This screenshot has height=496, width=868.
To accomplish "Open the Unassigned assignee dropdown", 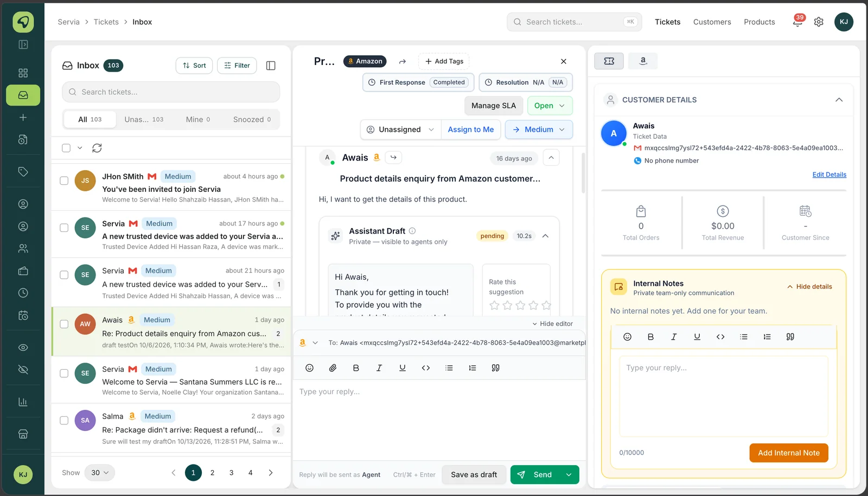I will pos(400,130).
